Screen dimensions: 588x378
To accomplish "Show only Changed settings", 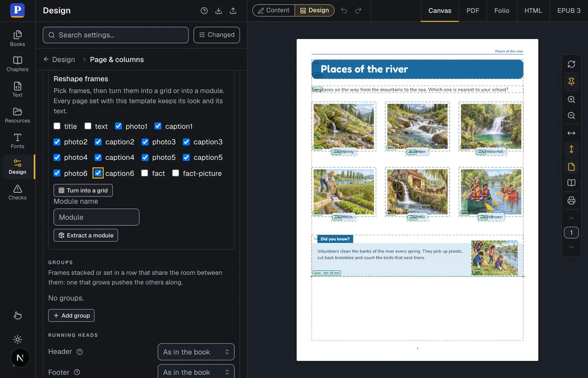I will click(x=216, y=35).
